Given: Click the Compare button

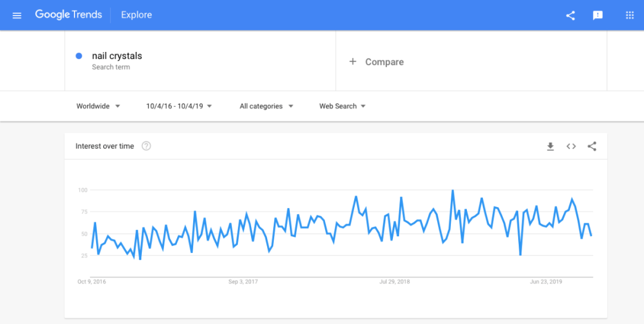Looking at the screenshot, I should tap(384, 62).
